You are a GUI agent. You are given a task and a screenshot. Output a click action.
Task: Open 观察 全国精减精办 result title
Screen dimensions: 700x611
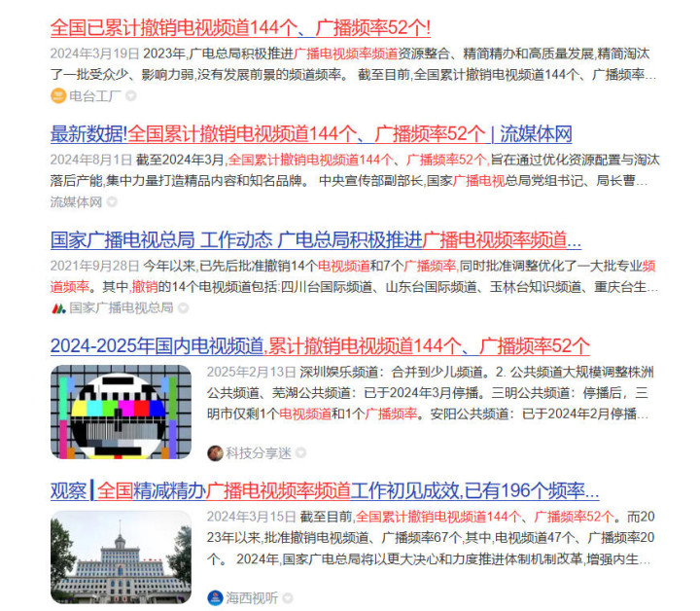coord(325,491)
